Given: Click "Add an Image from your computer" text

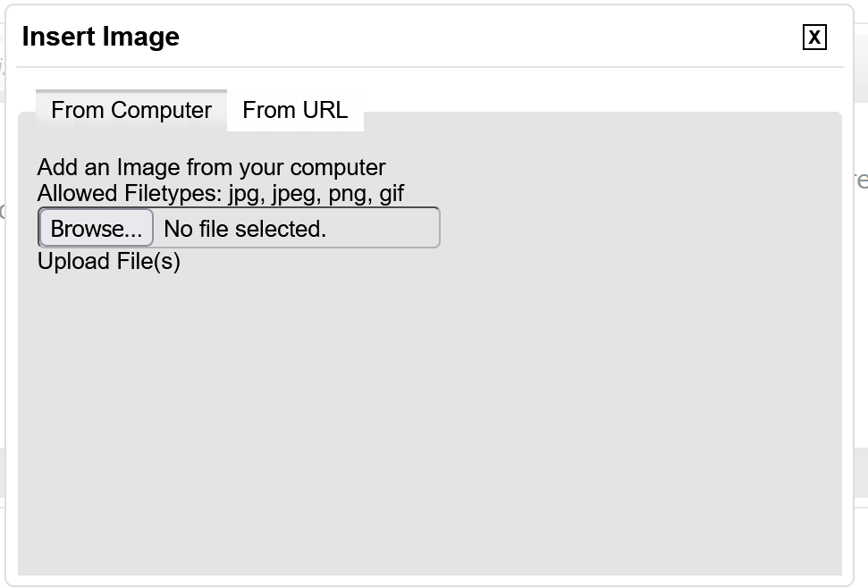Looking at the screenshot, I should pyautogui.click(x=211, y=168).
